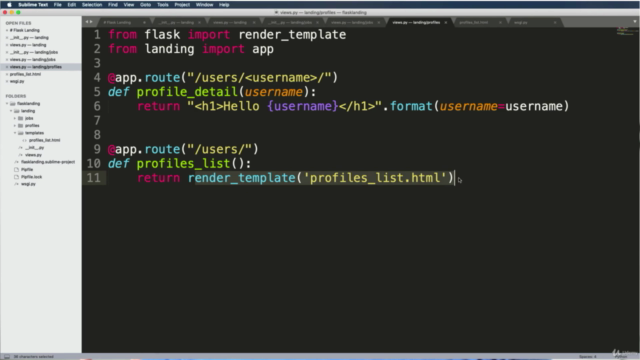Open the Sublime Text application menu
This screenshot has height=360, width=640.
coord(33,4)
